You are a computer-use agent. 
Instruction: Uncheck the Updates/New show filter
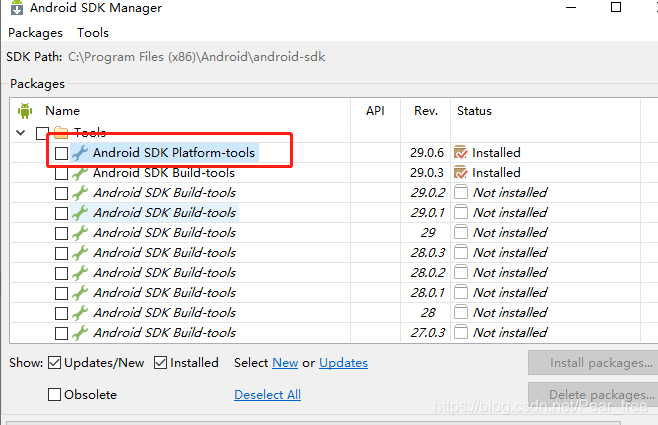pyautogui.click(x=55, y=362)
